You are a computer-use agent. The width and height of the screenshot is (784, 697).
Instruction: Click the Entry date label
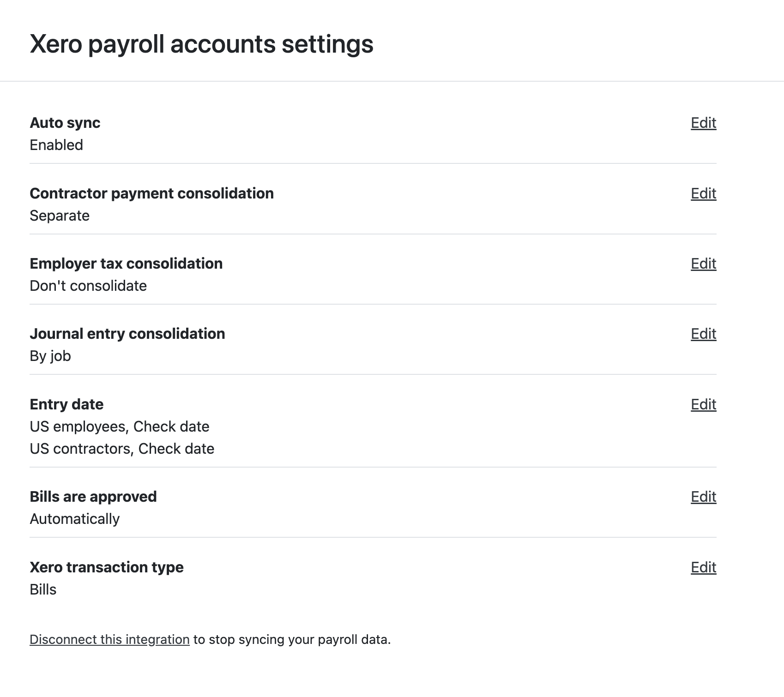coord(66,404)
